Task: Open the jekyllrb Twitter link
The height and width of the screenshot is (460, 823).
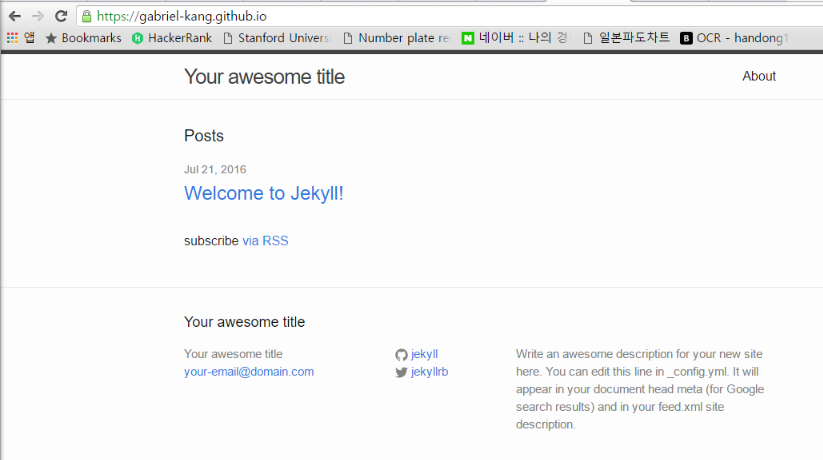Action: click(429, 372)
